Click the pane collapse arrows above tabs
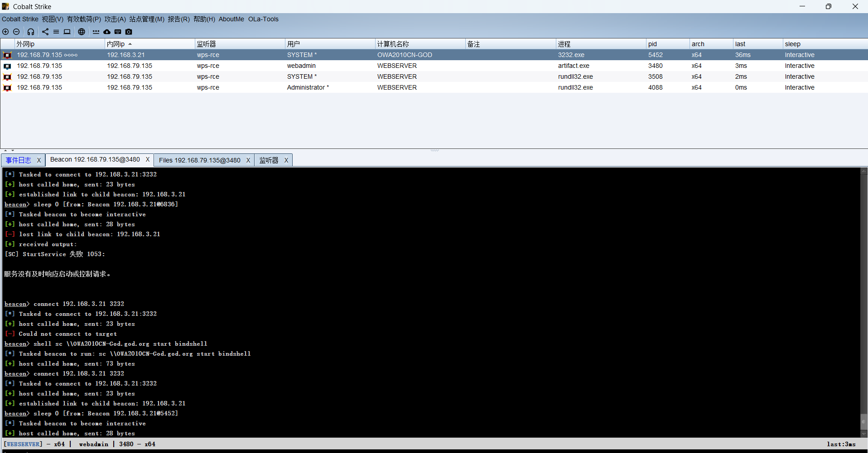 tap(9, 150)
